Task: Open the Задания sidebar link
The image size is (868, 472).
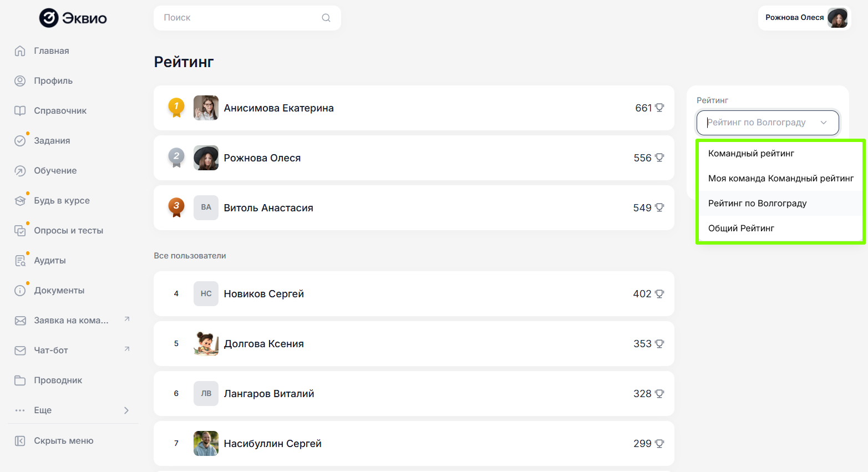Action: [x=52, y=141]
